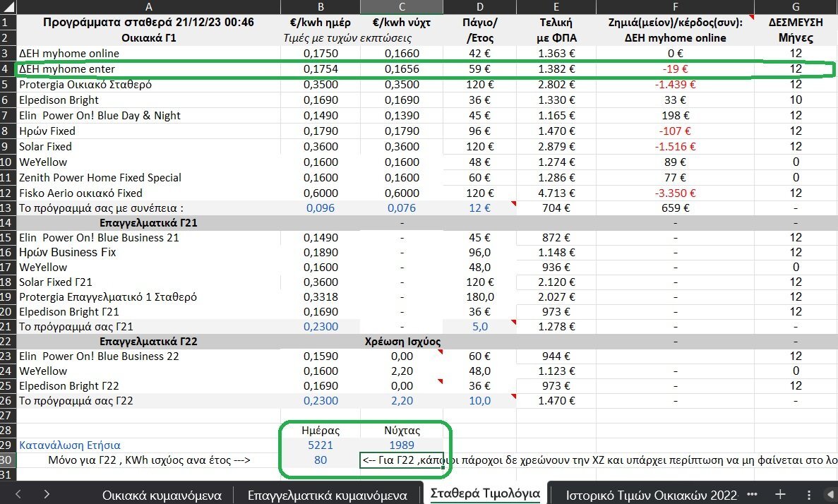Click the Κατανάλωση Ετήσια label

coord(148,445)
